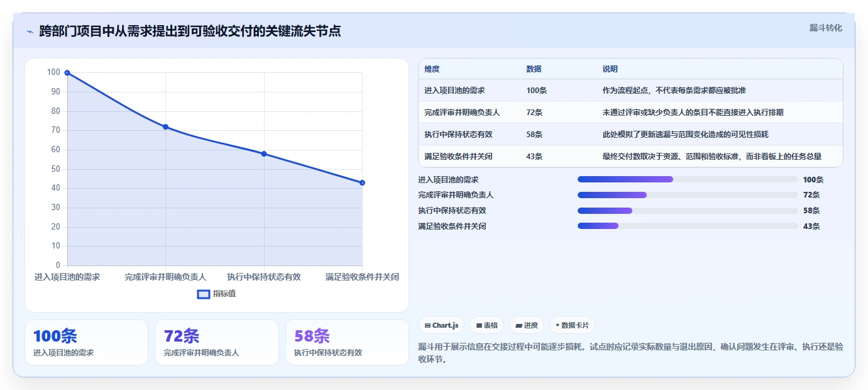Image resolution: width=868 pixels, height=390 pixels.
Task: Toggle the 指标值 legend swatch
Action: click(204, 294)
